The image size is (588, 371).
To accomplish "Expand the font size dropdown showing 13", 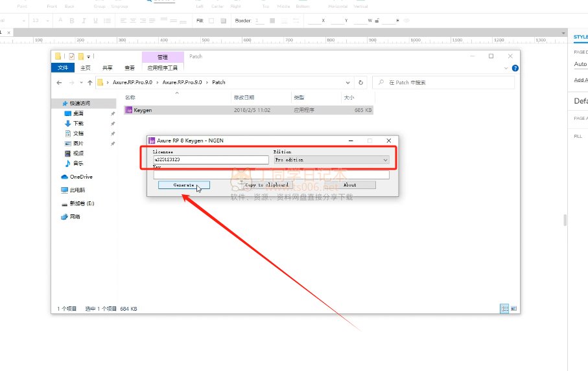I will [x=46, y=21].
